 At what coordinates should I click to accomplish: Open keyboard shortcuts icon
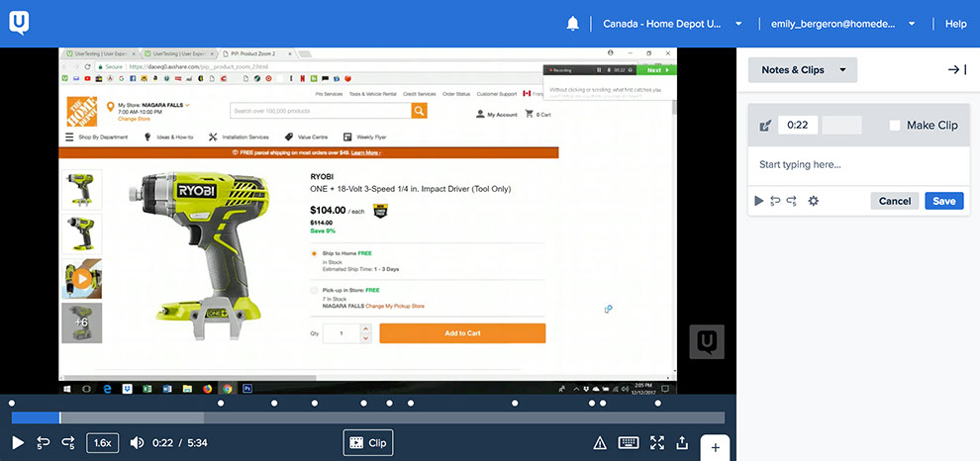[x=629, y=443]
